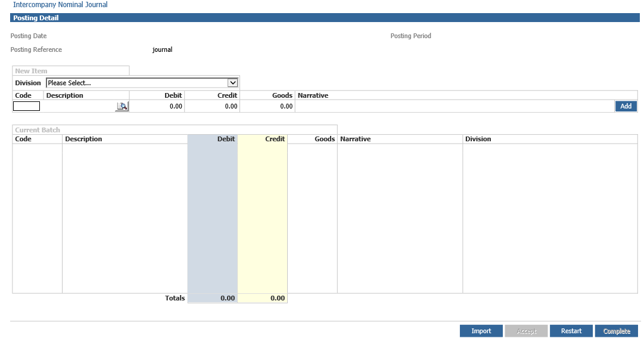Click the greyed-out Accept button

point(526,331)
